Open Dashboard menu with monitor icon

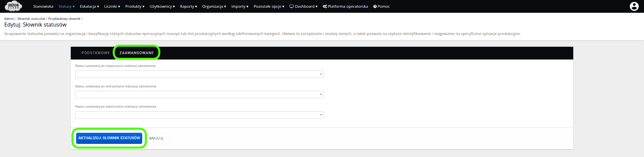pos(303,6)
